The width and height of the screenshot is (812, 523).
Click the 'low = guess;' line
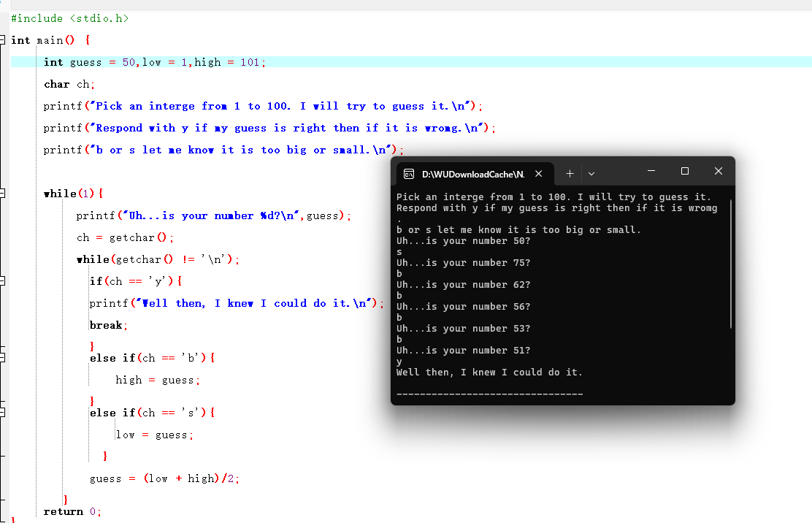point(154,435)
